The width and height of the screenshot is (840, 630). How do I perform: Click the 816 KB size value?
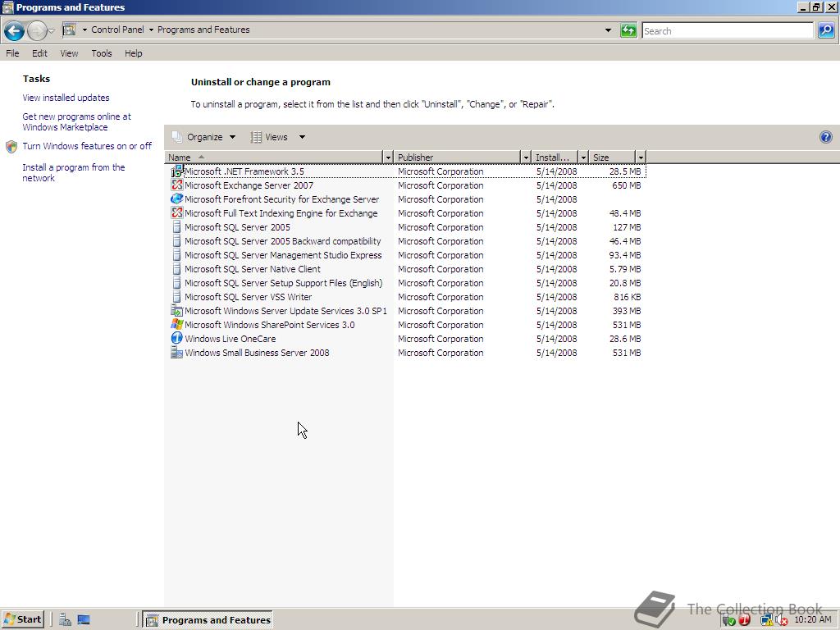628,297
